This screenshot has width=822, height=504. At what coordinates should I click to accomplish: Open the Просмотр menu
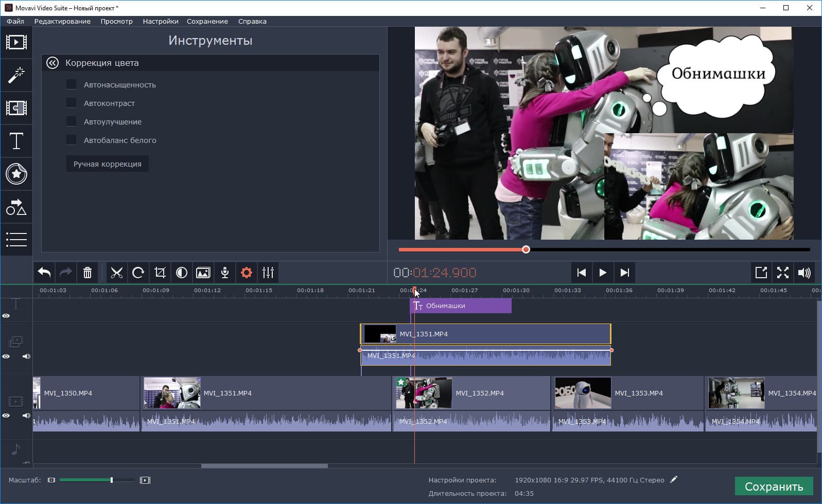tap(117, 21)
